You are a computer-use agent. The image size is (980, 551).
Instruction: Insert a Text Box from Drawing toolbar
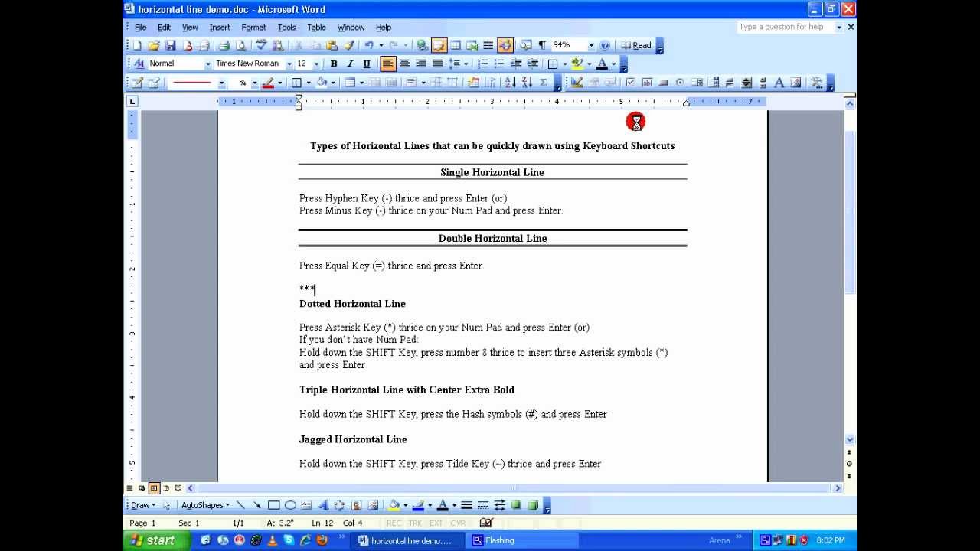pos(306,505)
